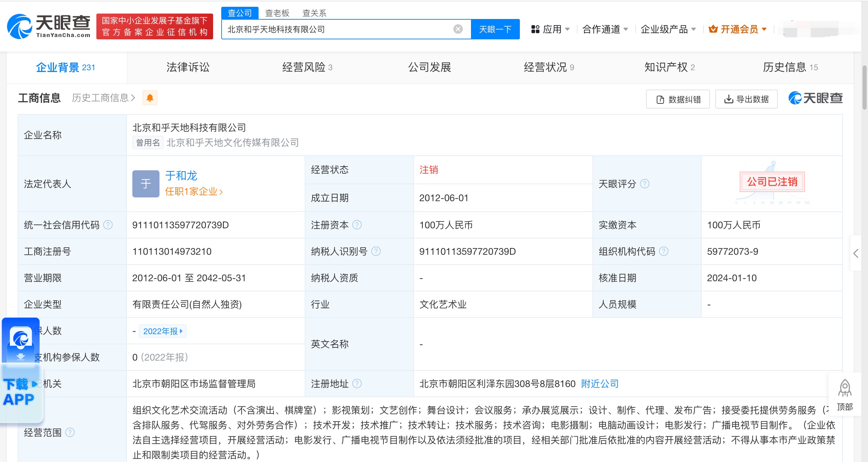Open 于和龙 legal representative link
Image resolution: width=868 pixels, height=462 pixels.
(x=181, y=176)
